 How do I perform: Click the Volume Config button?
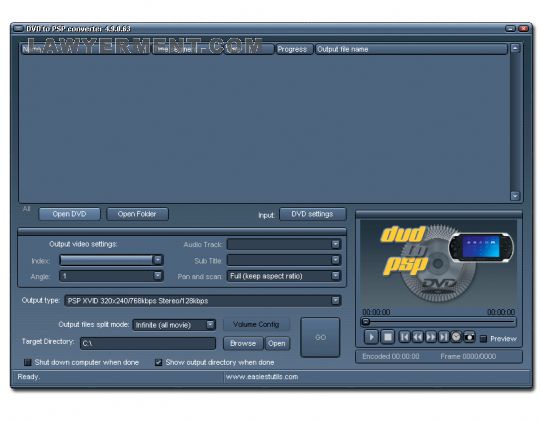tap(256, 325)
